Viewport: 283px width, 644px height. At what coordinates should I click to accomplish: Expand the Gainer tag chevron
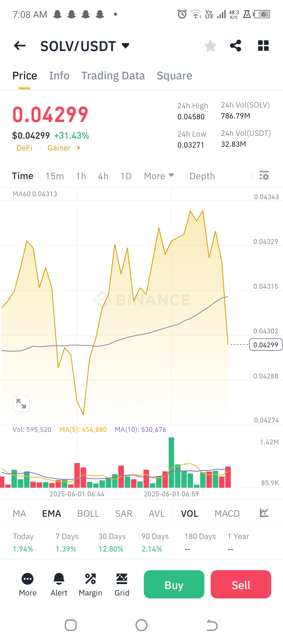coord(78,148)
